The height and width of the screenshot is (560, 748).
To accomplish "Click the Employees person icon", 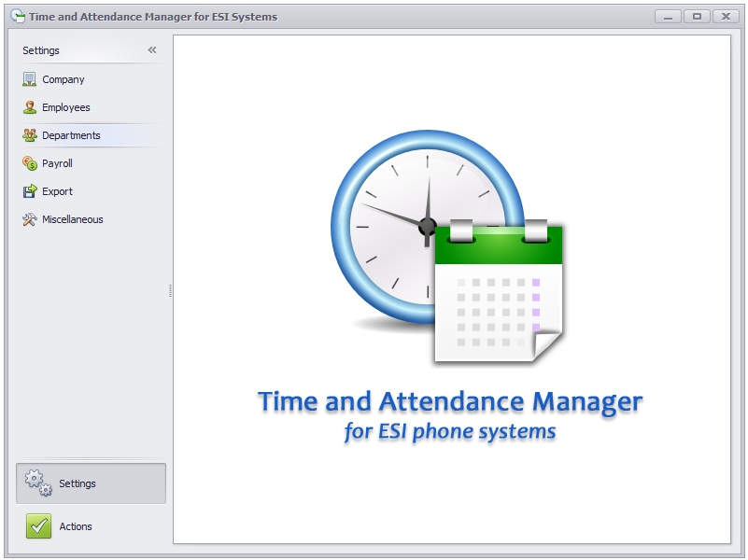I will 30,107.
